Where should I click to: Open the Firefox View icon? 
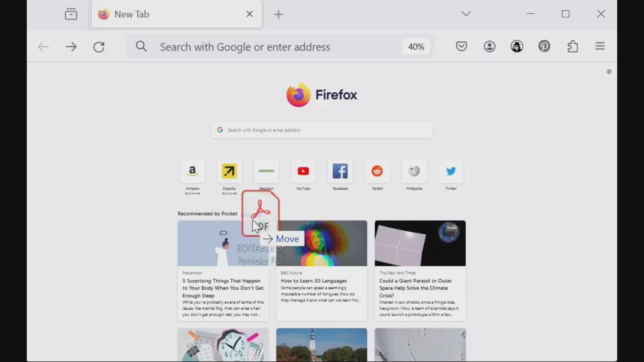coord(71,14)
